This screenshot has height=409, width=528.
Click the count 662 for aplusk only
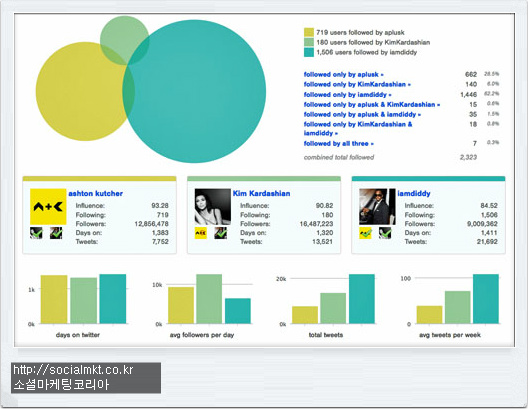click(x=471, y=74)
